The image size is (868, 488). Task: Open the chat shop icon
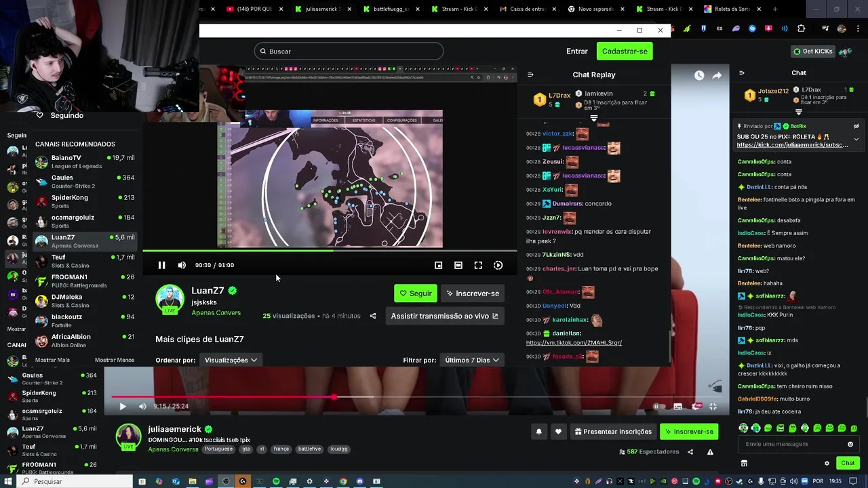(744, 464)
